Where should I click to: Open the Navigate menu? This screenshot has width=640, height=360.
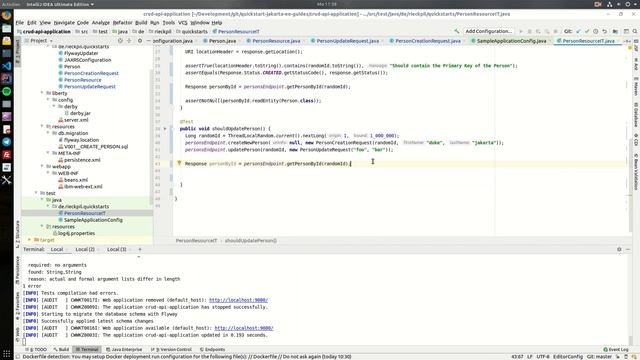(x=64, y=22)
